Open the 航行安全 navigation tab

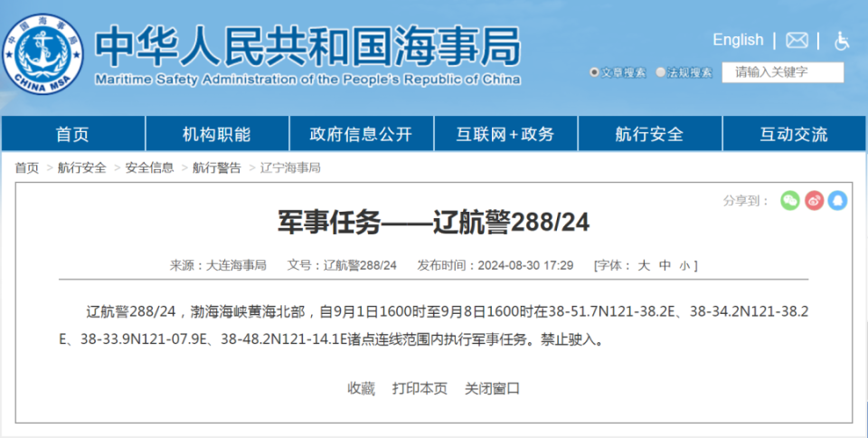[x=650, y=133]
